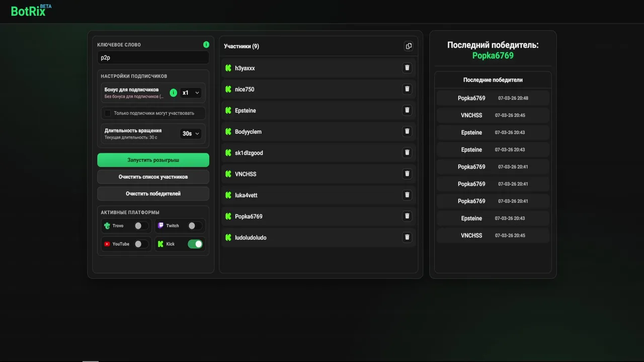Click the BotRix logo
644x362 pixels.
tap(31, 10)
